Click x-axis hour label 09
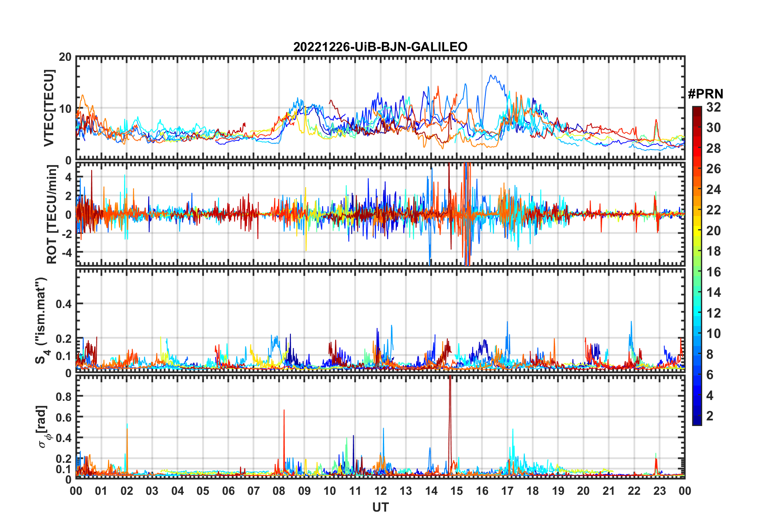Image resolution: width=761 pixels, height=532 pixels. tap(304, 491)
